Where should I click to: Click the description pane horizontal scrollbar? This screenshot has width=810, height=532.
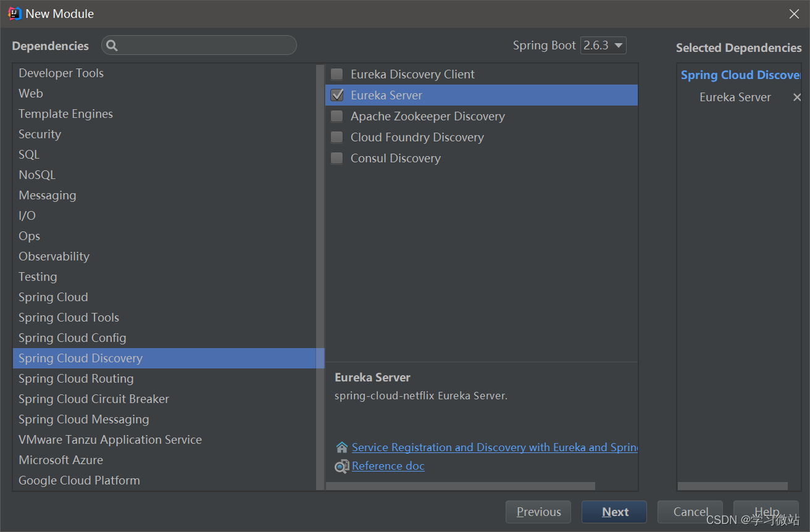(x=461, y=486)
